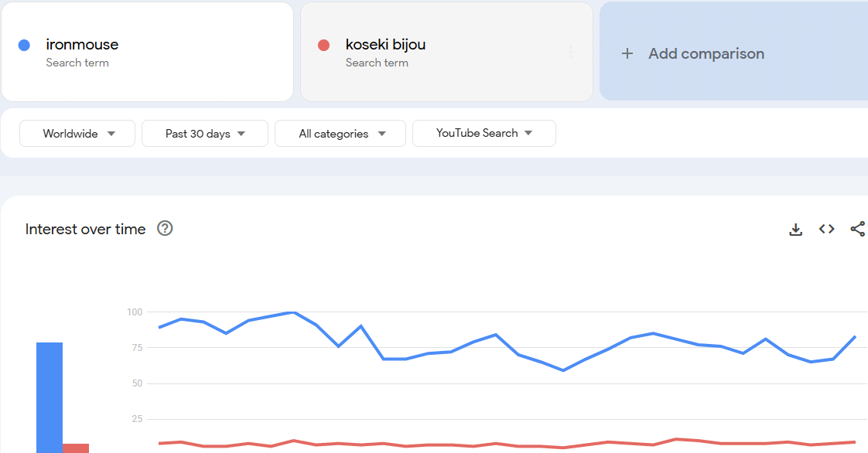The image size is (868, 453).
Task: Open more options for koseki bijou
Action: (571, 52)
